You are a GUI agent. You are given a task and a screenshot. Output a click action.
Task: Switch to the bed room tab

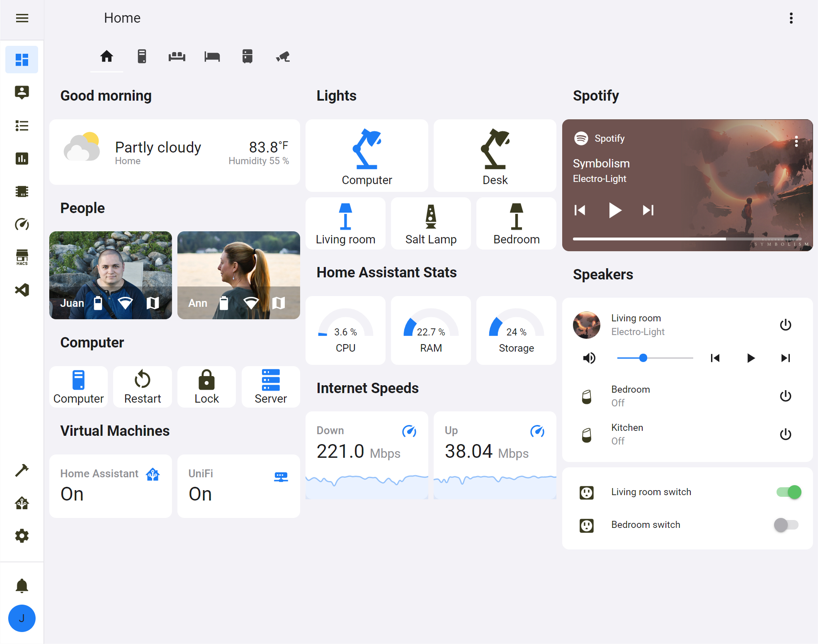click(x=212, y=57)
